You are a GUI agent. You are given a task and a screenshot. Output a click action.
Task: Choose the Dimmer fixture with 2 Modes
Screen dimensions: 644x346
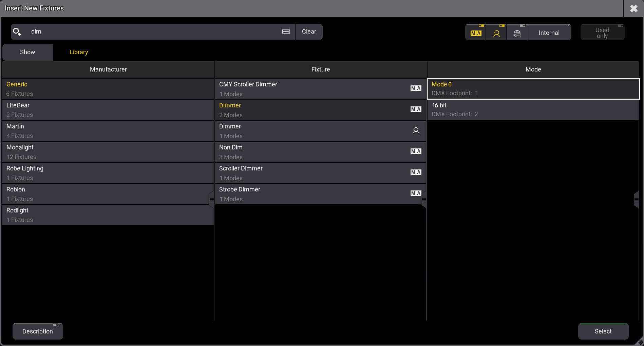click(320, 110)
